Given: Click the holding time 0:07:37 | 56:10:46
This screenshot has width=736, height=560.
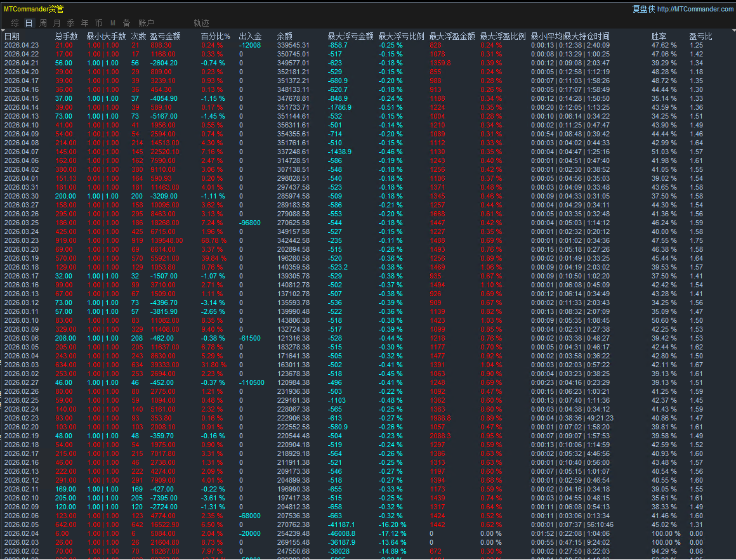Looking at the screenshot, I should [586, 525].
